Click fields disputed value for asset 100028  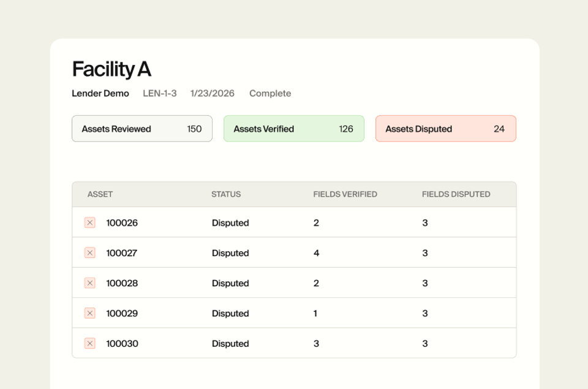coord(425,283)
